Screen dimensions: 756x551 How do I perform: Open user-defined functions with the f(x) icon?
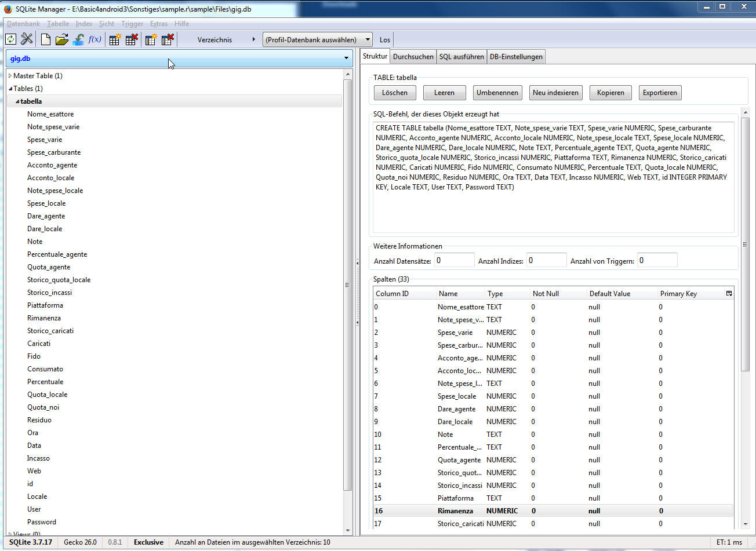click(94, 39)
